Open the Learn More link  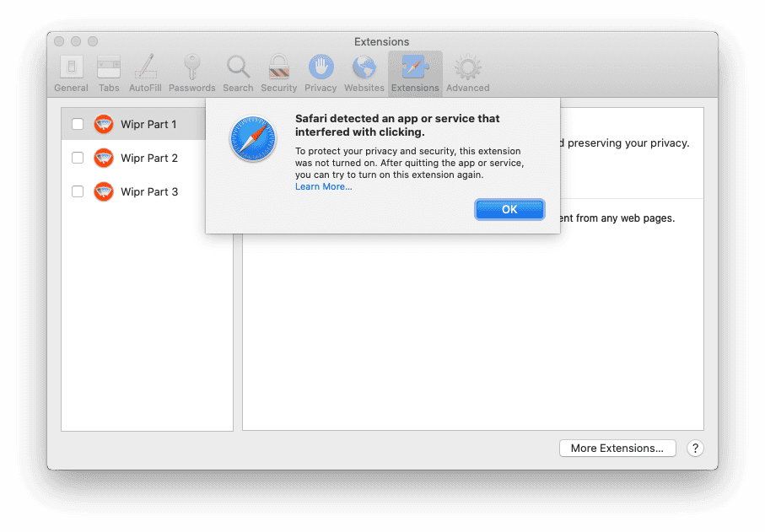pyautogui.click(x=324, y=186)
